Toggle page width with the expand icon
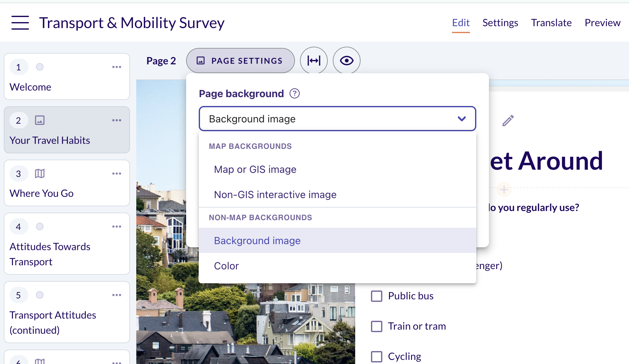Screen dimensions: 629x364 (314, 61)
